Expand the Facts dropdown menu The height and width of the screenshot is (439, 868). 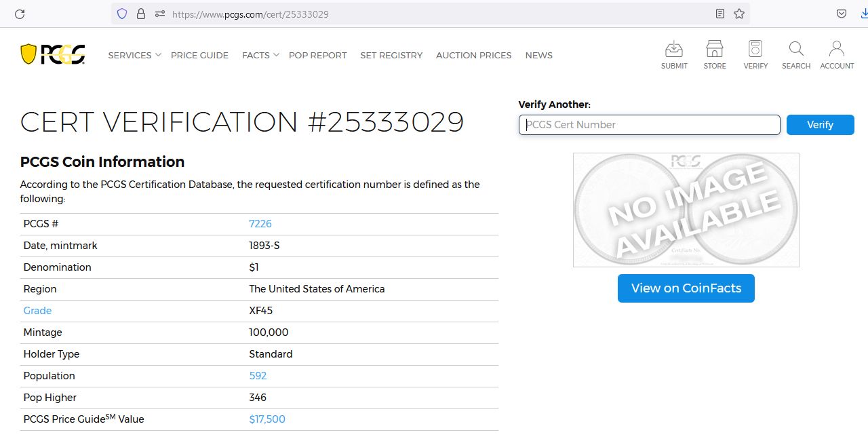pos(260,55)
